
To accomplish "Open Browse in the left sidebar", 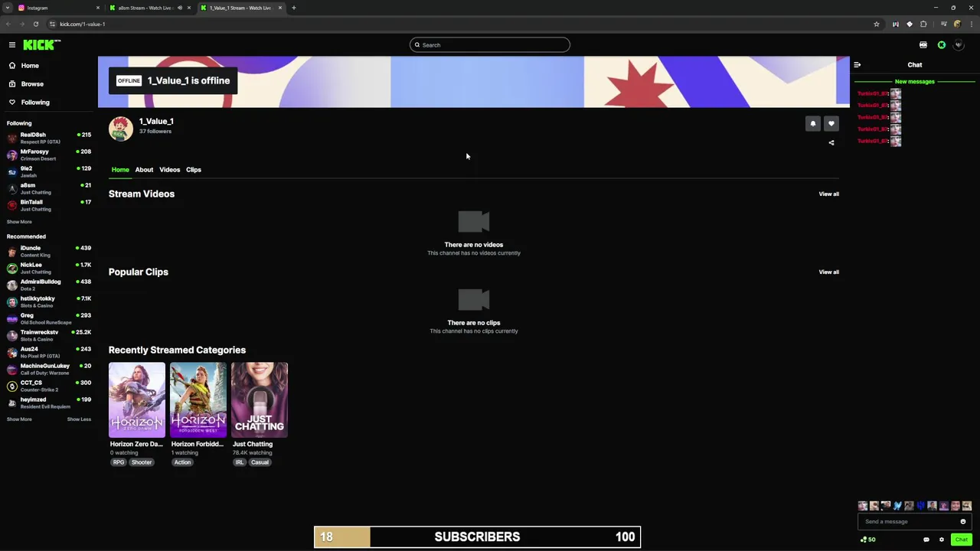I will [x=32, y=84].
